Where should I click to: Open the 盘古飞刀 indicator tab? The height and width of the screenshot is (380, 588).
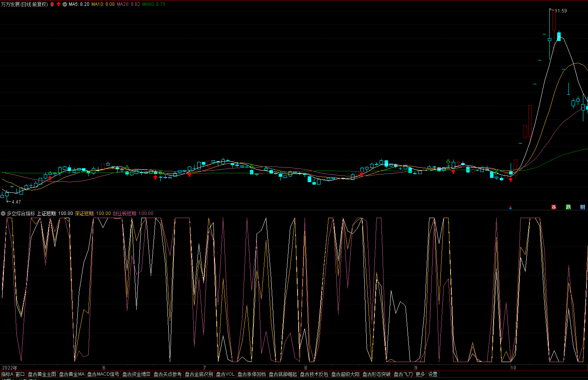(x=403, y=374)
